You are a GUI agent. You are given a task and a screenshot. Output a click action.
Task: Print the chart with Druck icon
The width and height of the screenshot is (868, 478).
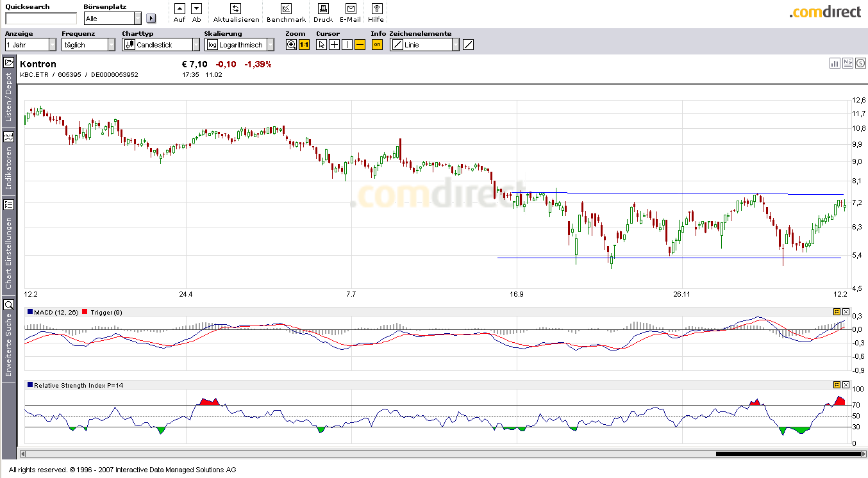coord(323,9)
